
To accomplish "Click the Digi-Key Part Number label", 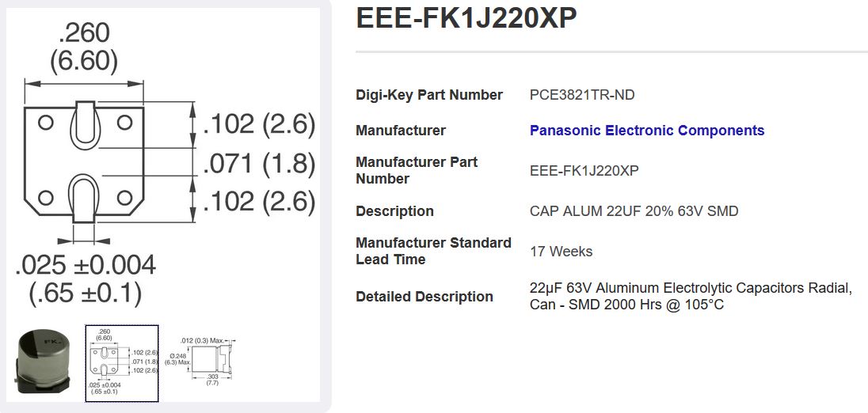I will pos(429,95).
